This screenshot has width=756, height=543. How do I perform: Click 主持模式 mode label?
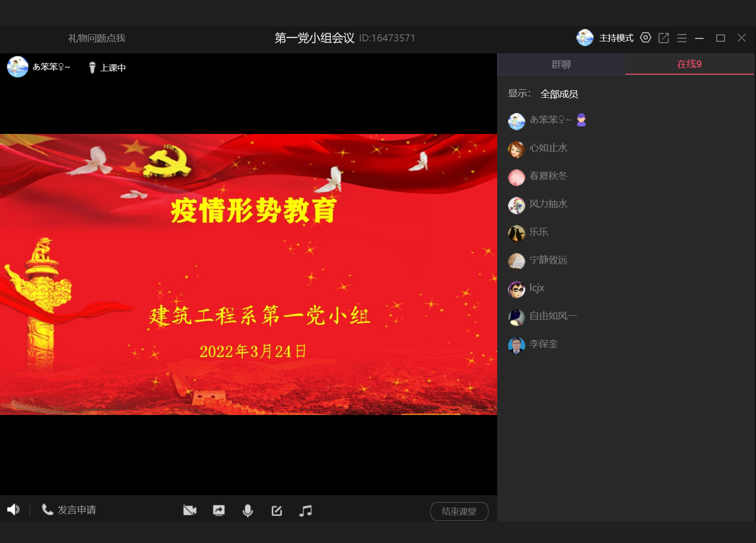(616, 38)
